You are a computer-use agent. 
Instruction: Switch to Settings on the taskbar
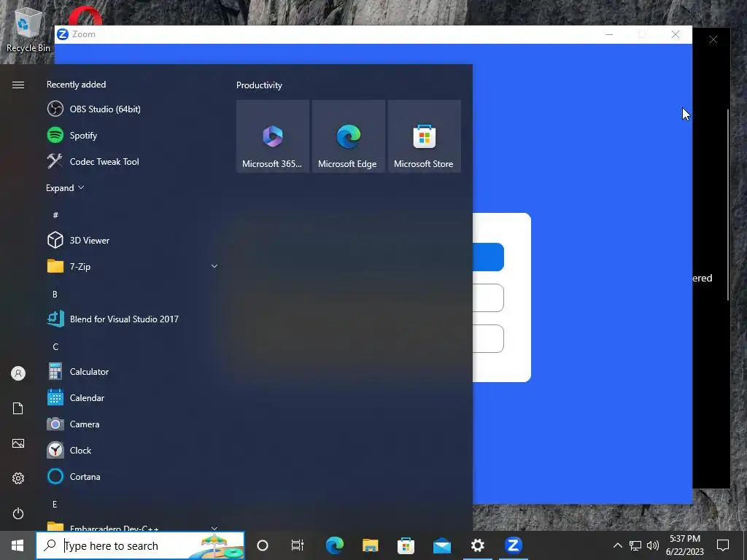(x=477, y=545)
